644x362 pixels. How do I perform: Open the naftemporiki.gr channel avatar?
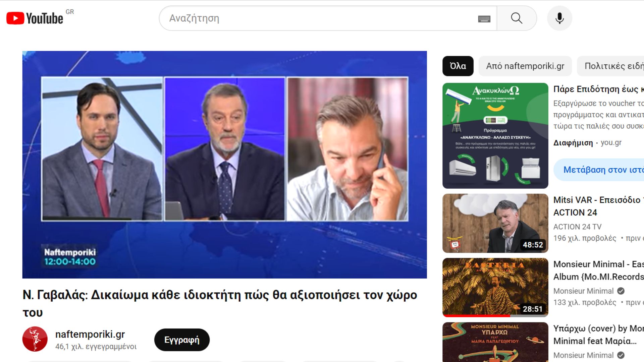(35, 339)
